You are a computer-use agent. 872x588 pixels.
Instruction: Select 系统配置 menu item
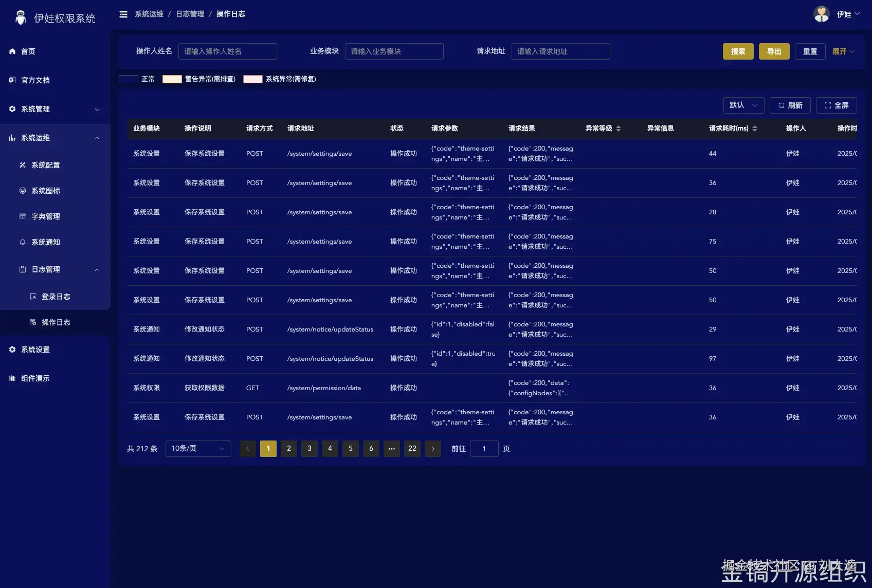tap(55, 165)
